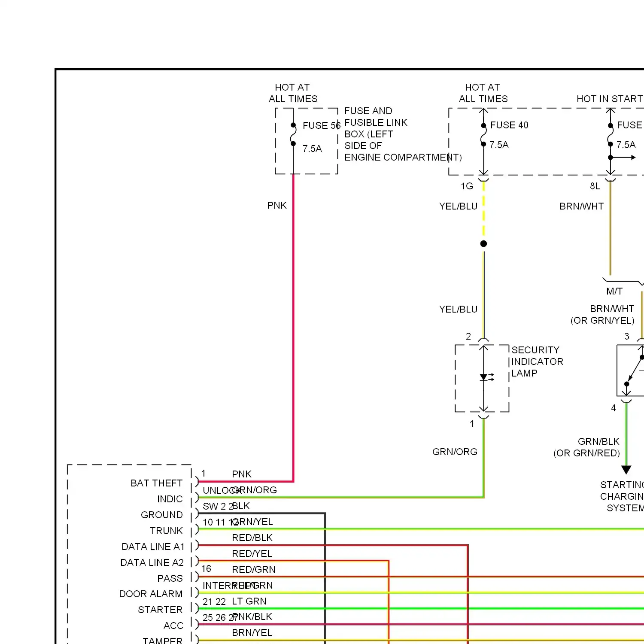Image resolution: width=644 pixels, height=644 pixels.
Task: Click the PNK label at pin 1
Action: [x=242, y=474]
